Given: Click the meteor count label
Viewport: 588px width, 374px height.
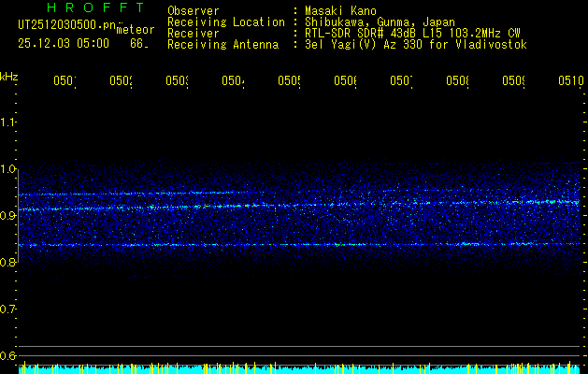Looking at the screenshot, I should pyautogui.click(x=136, y=30).
